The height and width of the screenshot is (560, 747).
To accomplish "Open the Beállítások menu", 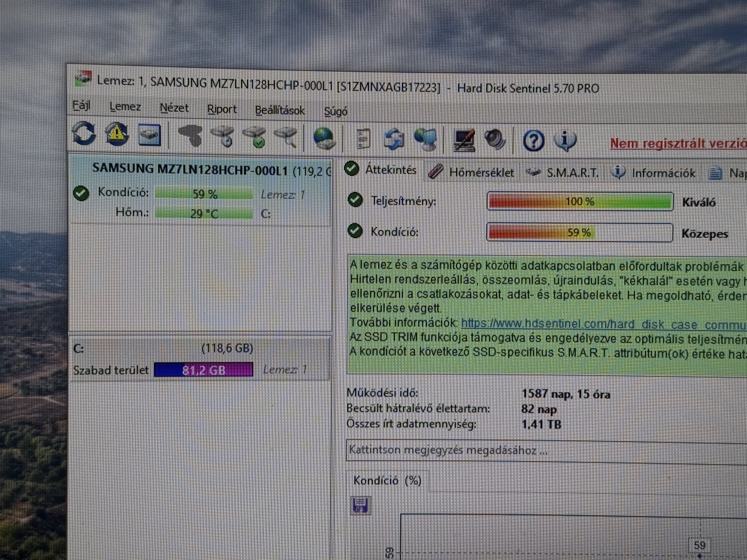I will (x=280, y=110).
